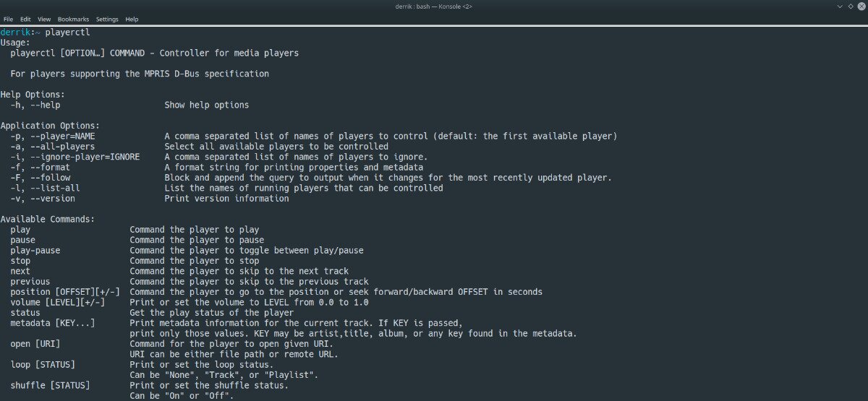Screen dimensions: 868x401
Task: Click the shuffle [STATUS] command text
Action: click(x=51, y=385)
